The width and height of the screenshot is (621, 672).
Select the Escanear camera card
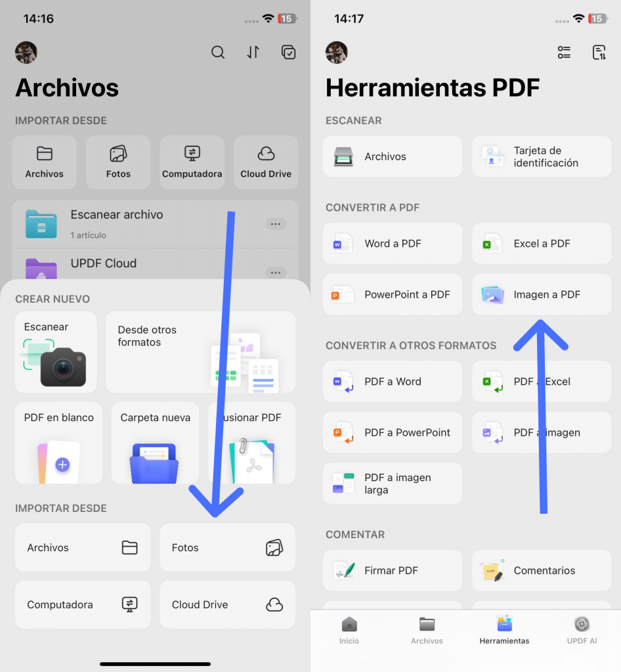coord(56,352)
